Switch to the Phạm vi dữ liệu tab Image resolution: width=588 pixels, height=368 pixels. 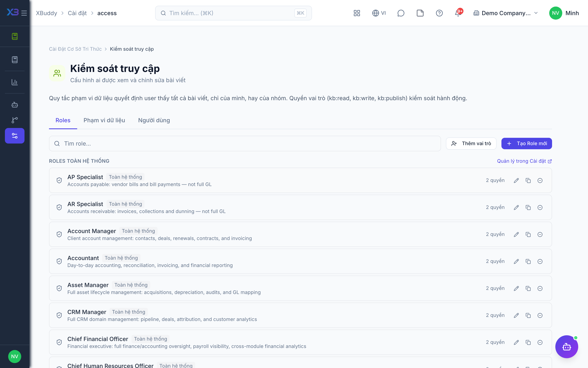tap(104, 120)
